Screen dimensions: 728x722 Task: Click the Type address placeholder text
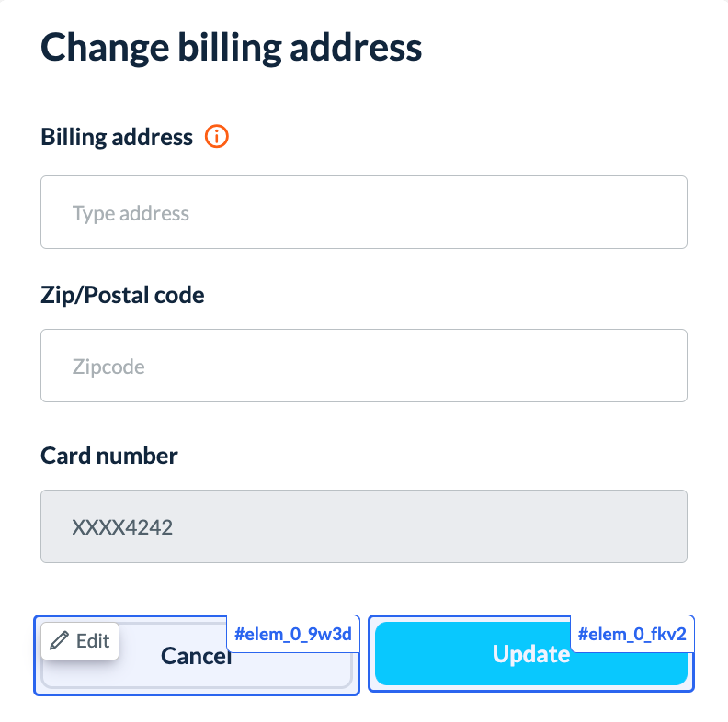(x=131, y=213)
